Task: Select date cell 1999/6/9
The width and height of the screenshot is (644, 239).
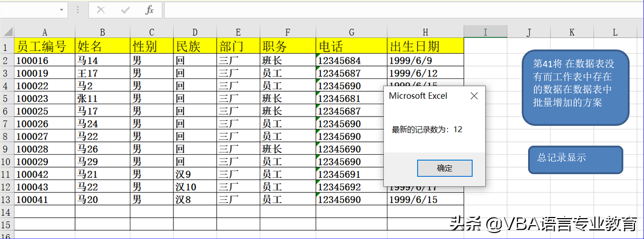Action: point(425,60)
